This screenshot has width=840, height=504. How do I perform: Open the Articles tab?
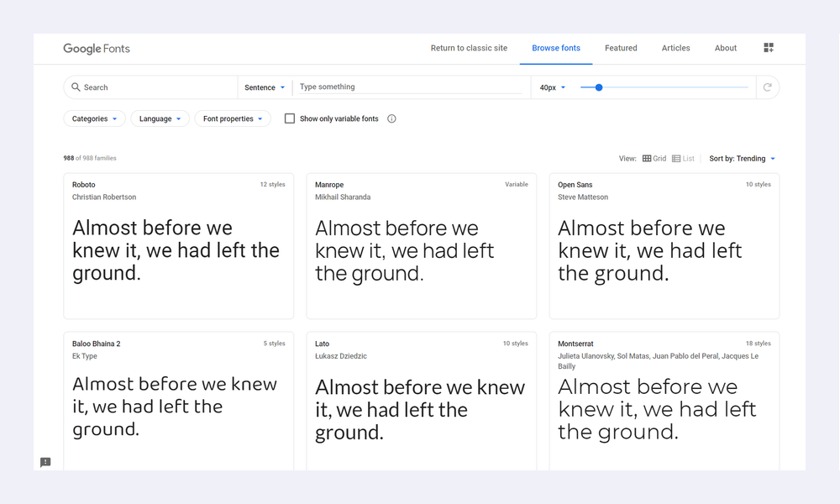[675, 48]
